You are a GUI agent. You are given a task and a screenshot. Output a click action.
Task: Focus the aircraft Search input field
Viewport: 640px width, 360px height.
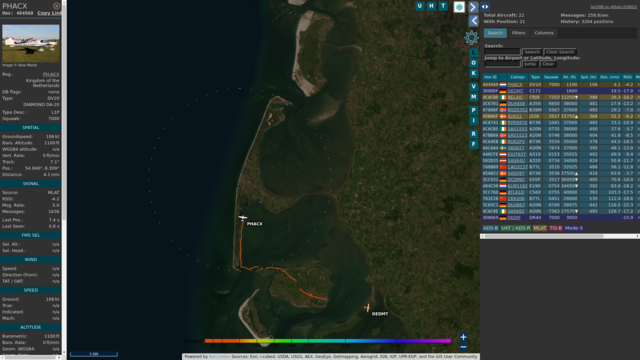click(502, 52)
